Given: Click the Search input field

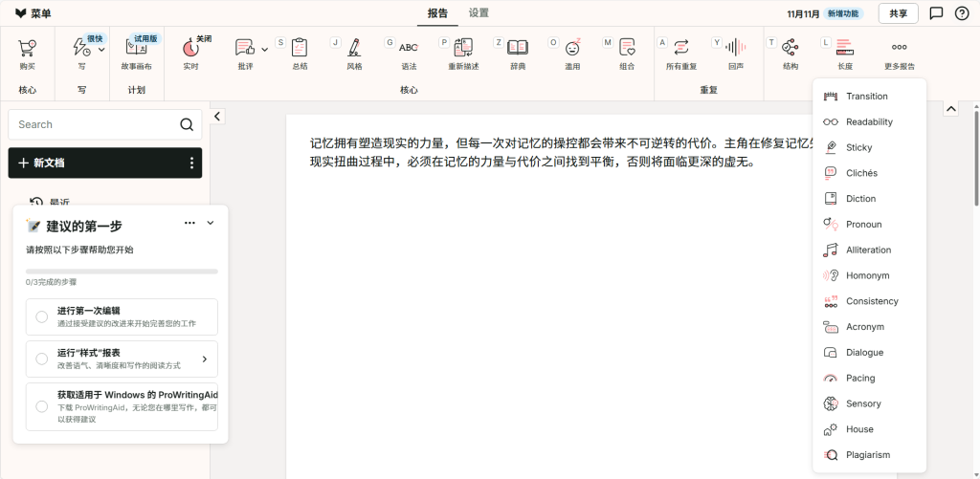Looking at the screenshot, I should [x=94, y=124].
